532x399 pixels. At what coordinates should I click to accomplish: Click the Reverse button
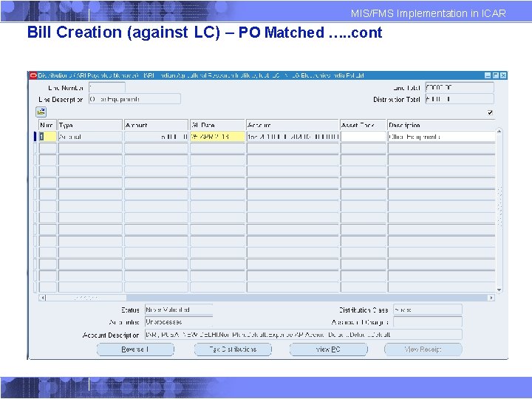[x=135, y=349]
